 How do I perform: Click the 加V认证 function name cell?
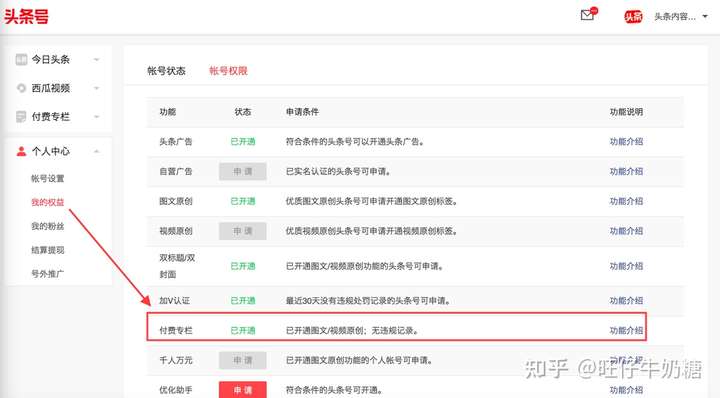coord(174,301)
